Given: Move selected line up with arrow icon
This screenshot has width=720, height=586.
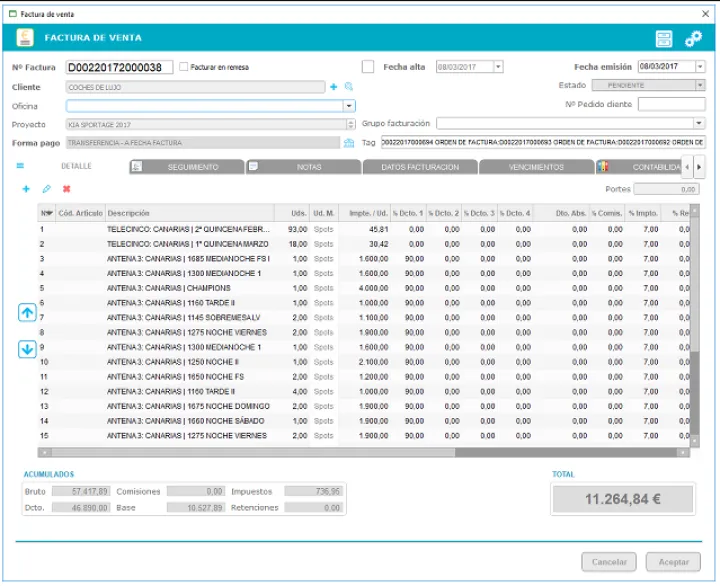Looking at the screenshot, I should [28, 313].
